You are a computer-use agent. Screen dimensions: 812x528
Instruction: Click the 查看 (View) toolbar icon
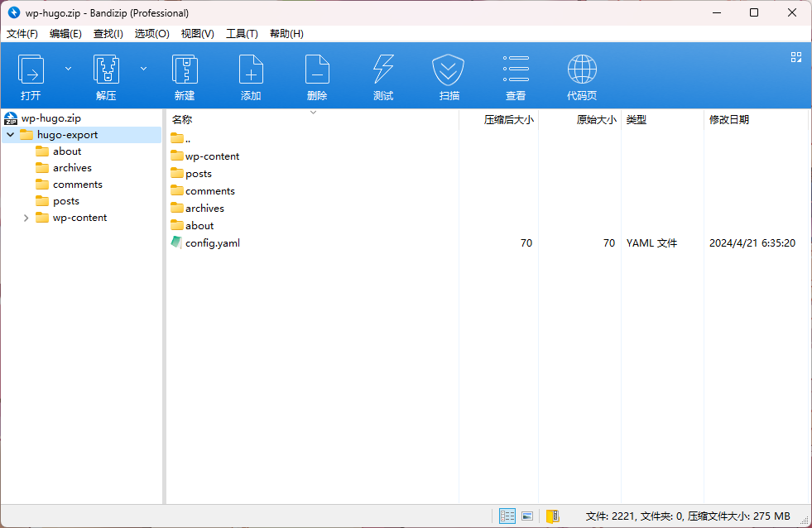[x=516, y=71]
